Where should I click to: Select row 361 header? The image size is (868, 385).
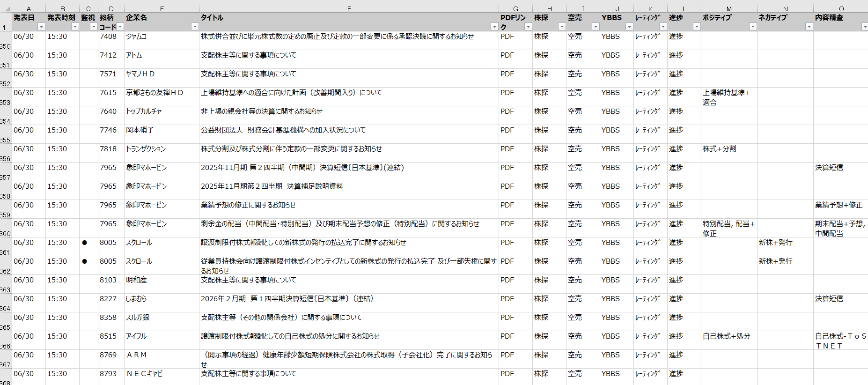point(6,247)
